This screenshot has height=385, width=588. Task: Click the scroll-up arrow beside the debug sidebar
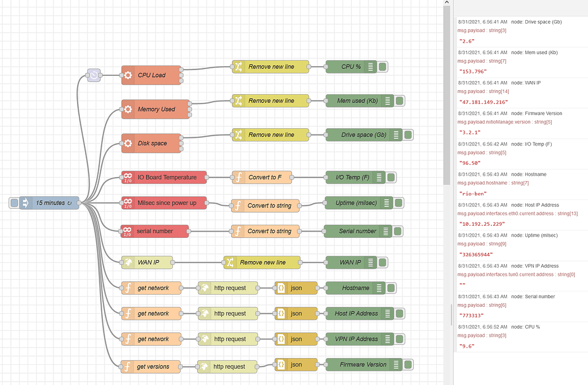(447, 3)
